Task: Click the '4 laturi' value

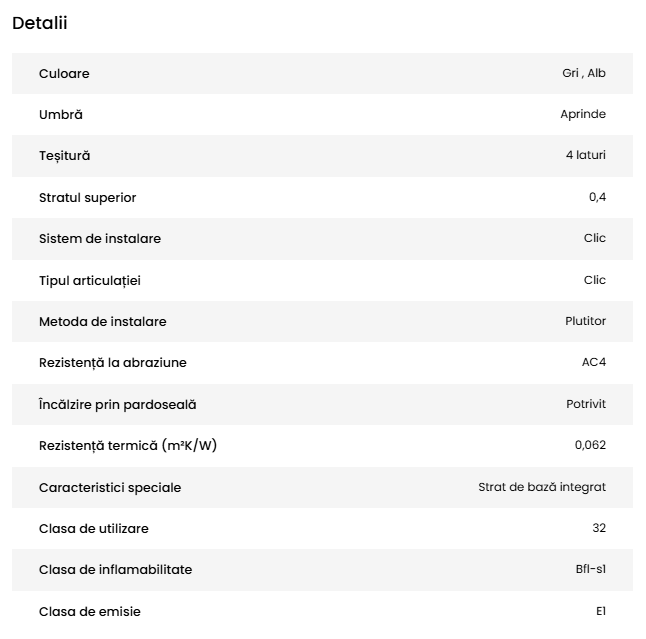Action: 586,155
